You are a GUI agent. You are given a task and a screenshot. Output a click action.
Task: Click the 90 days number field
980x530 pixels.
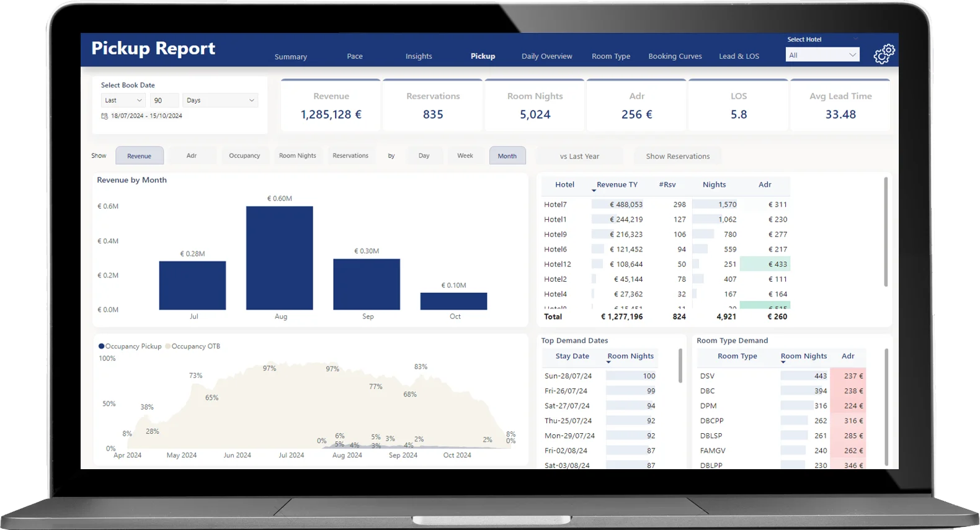click(164, 101)
